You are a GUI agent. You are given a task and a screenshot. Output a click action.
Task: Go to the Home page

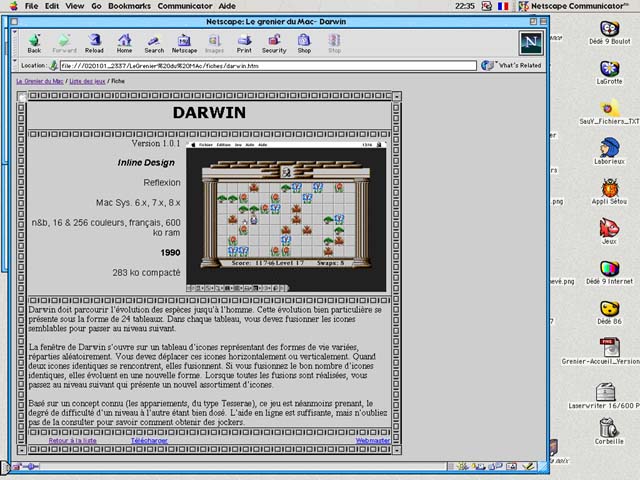124,43
